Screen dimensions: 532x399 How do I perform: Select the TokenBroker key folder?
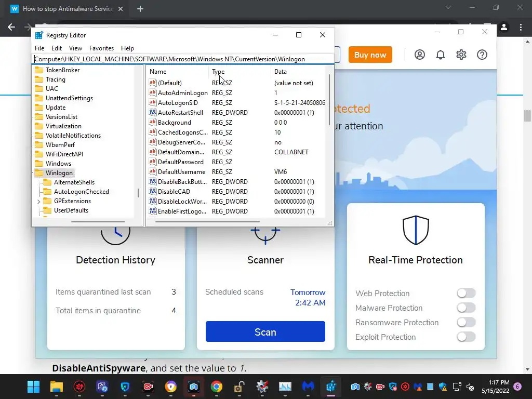pos(62,70)
